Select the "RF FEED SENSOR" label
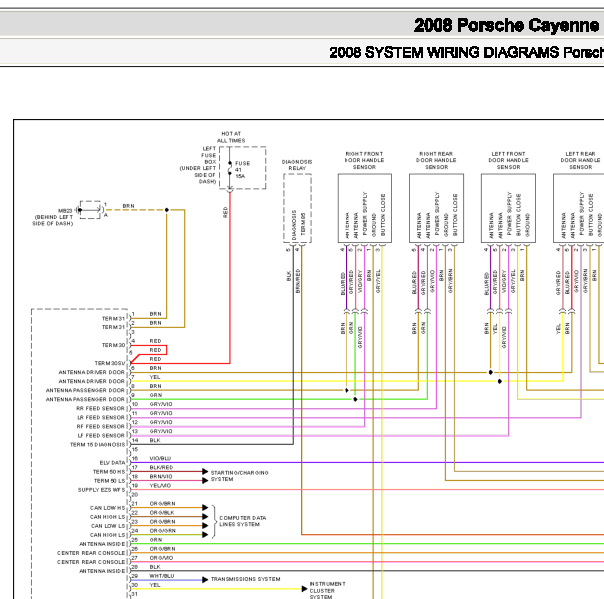 click(100, 426)
